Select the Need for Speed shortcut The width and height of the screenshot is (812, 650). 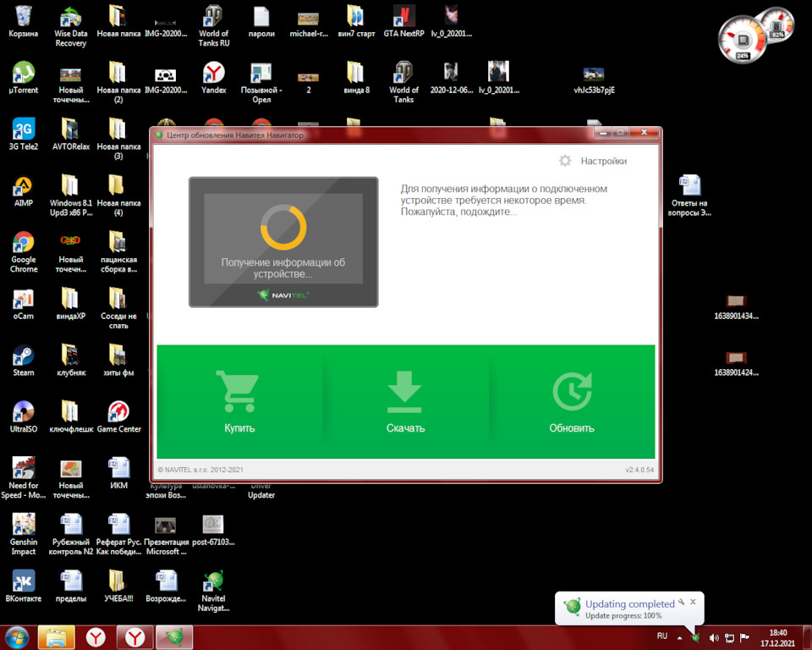(24, 478)
